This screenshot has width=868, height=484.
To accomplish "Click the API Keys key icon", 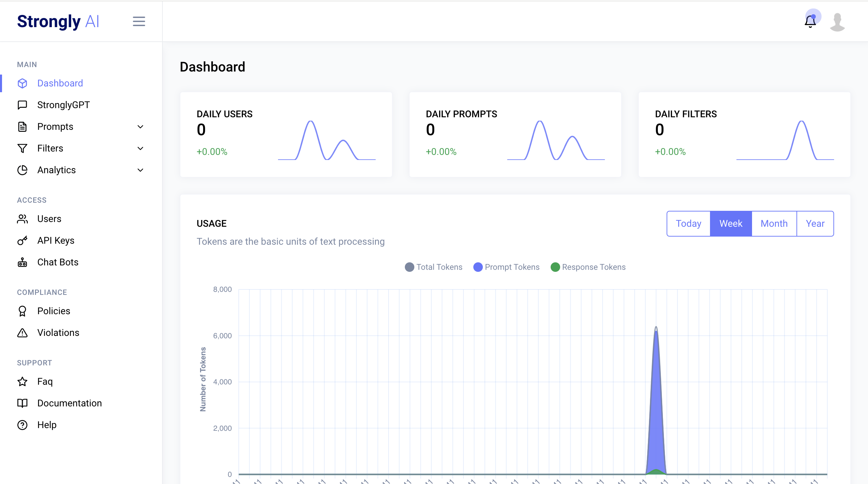I will tap(22, 241).
